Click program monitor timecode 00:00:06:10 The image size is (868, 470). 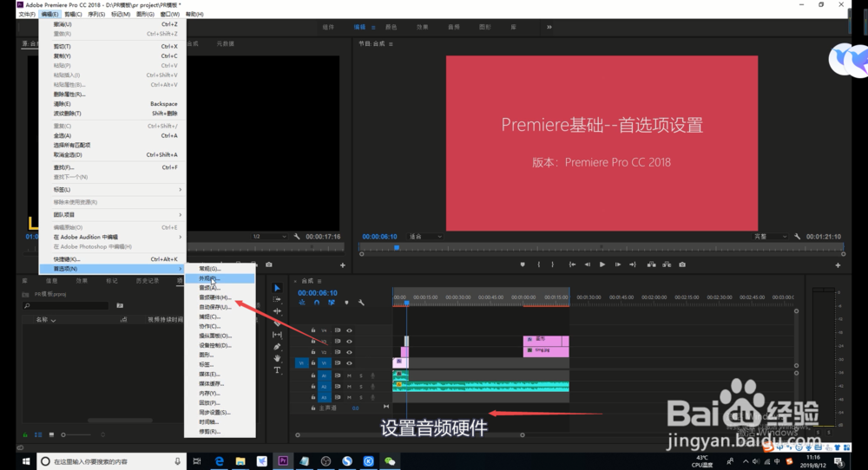point(380,236)
